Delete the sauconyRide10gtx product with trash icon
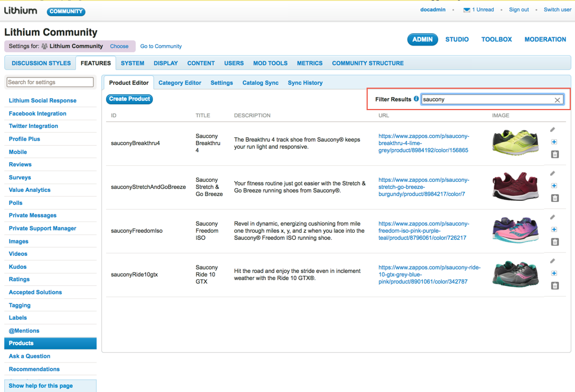Viewport: 575px width, 392px height. (555, 285)
